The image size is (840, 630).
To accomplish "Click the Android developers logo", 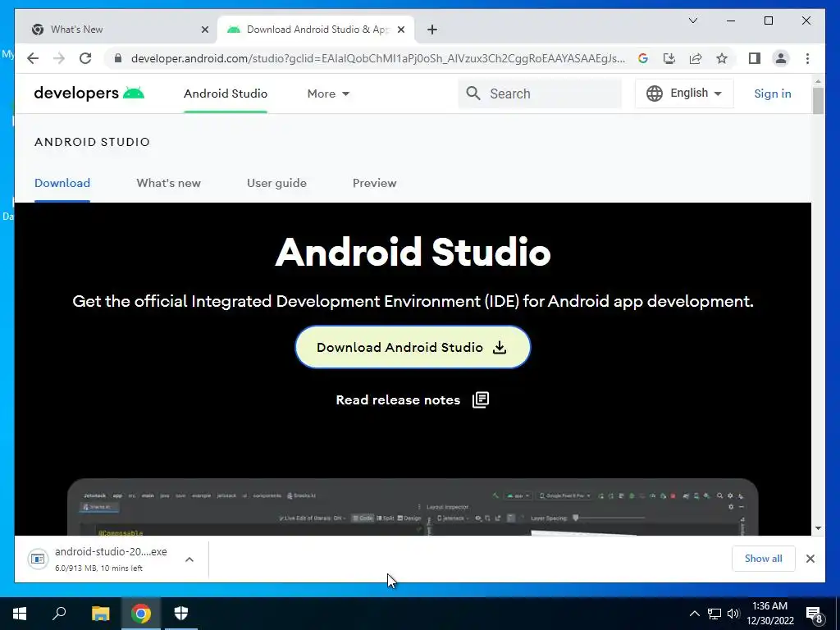I will point(89,94).
